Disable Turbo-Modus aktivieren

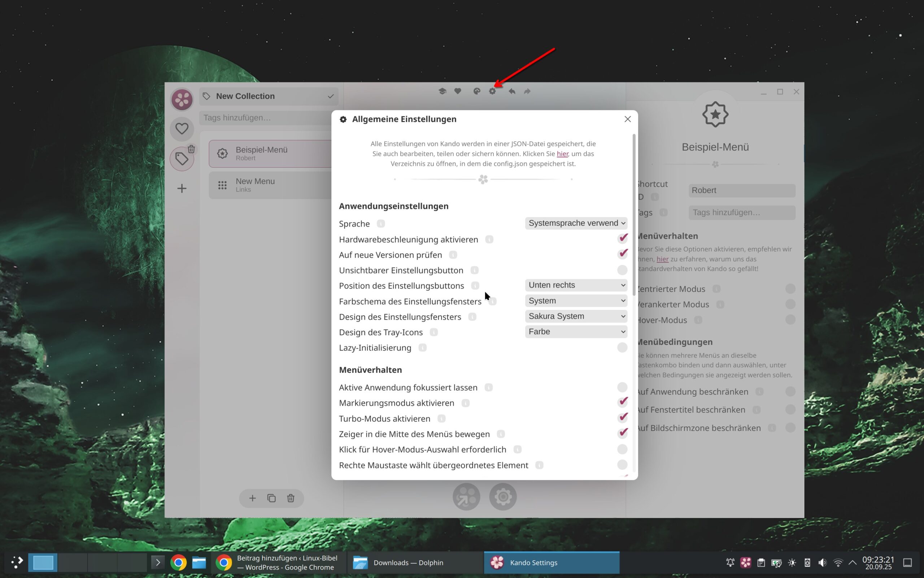coord(622,418)
